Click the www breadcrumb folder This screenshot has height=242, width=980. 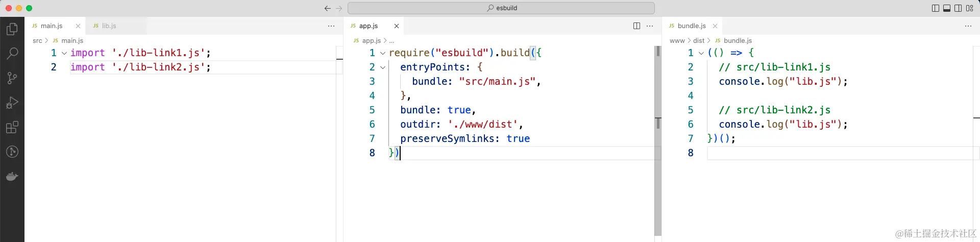pos(677,40)
